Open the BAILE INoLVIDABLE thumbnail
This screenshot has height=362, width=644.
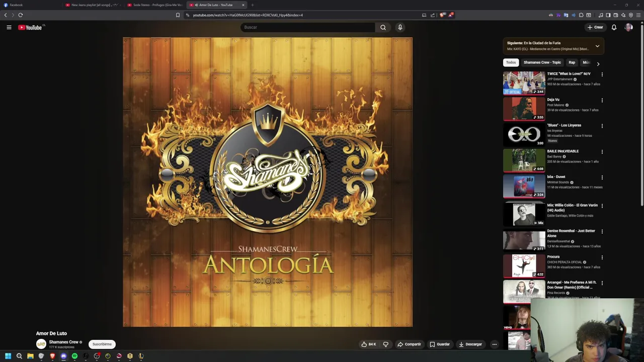pyautogui.click(x=524, y=160)
